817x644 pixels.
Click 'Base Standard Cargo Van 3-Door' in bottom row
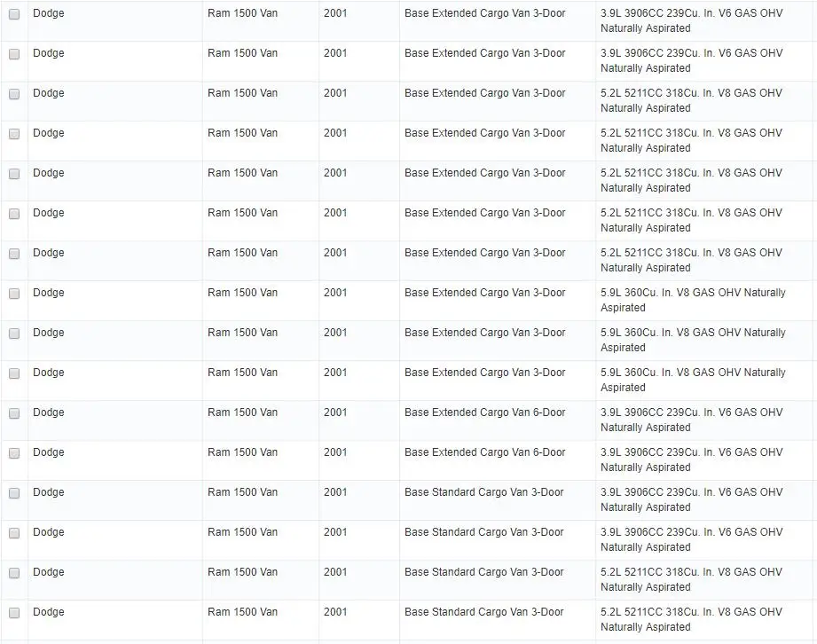[x=484, y=612]
